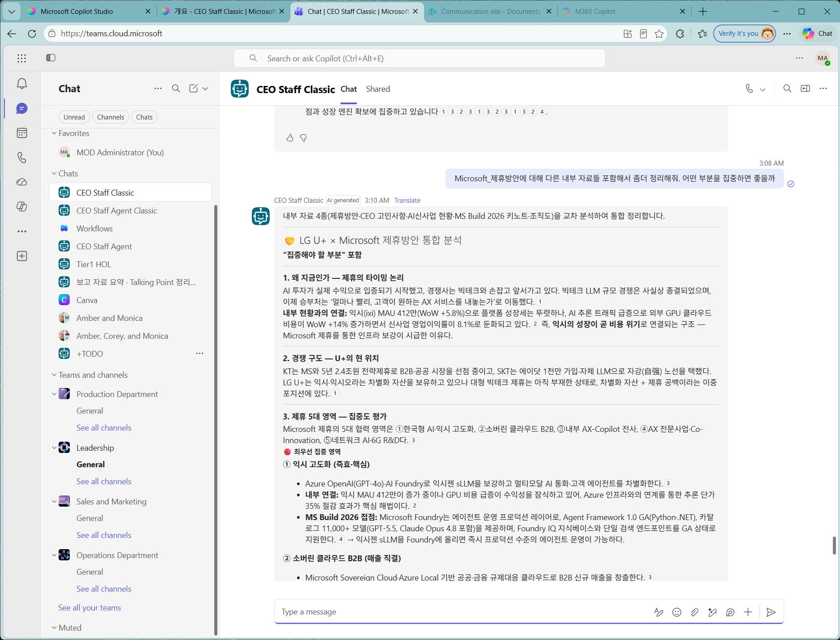The height and width of the screenshot is (640, 840).
Task: Filter the list by Chats
Action: pyautogui.click(x=144, y=117)
